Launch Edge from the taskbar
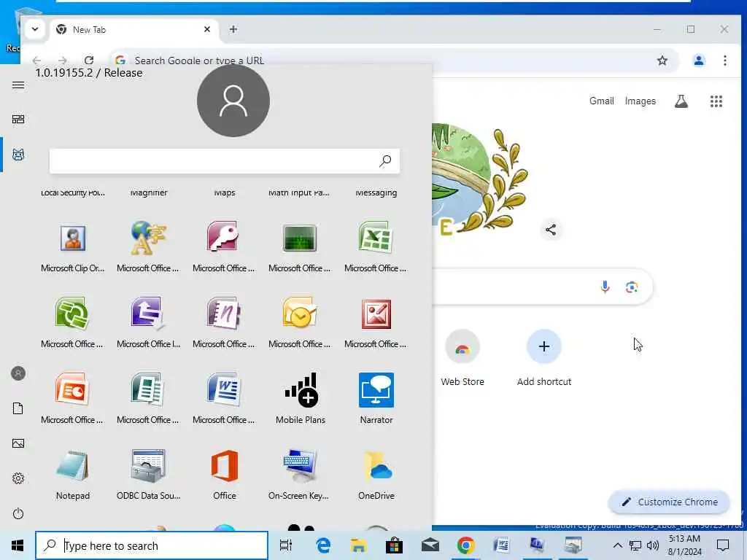The image size is (747, 560). click(323, 545)
